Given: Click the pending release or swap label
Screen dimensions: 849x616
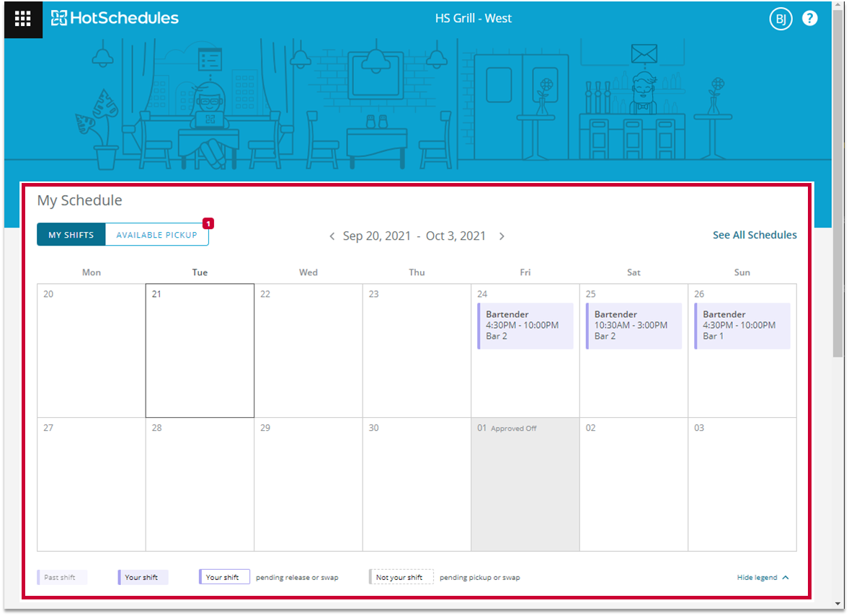Looking at the screenshot, I should coord(297,578).
